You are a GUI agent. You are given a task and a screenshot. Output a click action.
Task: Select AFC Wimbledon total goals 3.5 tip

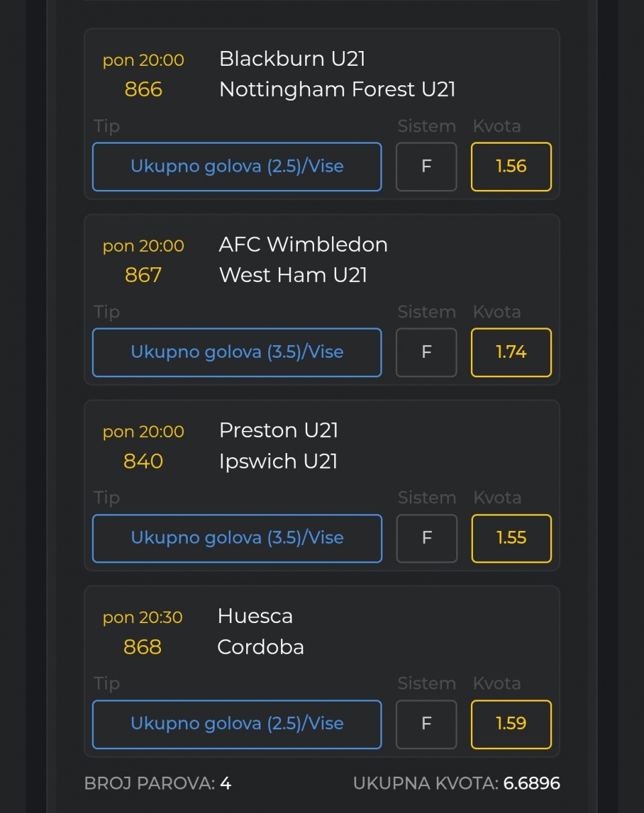tap(237, 352)
